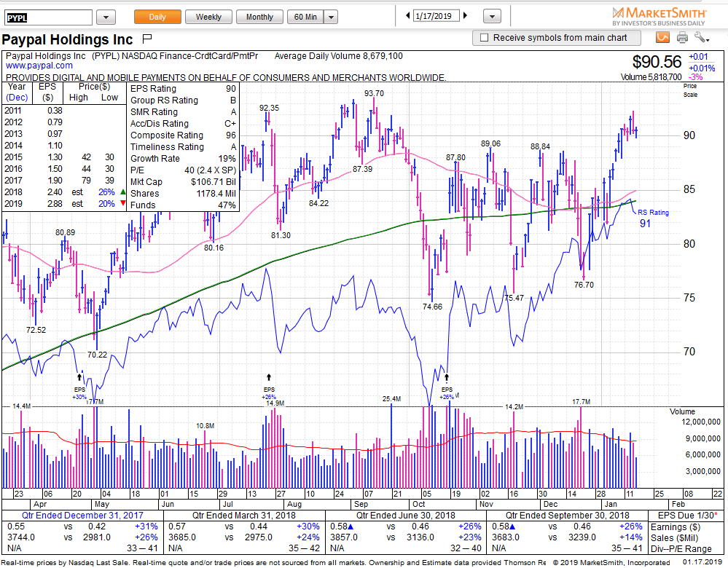Open the www.paypal.com link
The width and height of the screenshot is (728, 568).
pos(39,66)
